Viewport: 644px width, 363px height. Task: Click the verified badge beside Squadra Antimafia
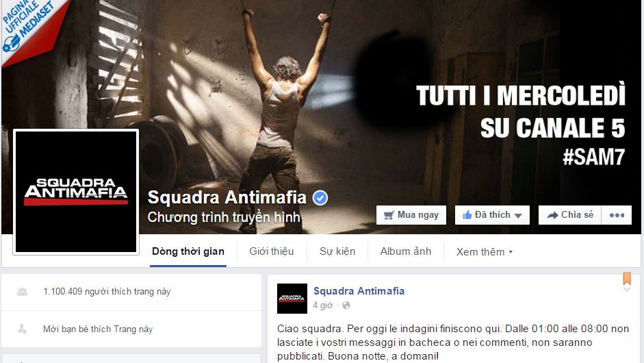[320, 198]
